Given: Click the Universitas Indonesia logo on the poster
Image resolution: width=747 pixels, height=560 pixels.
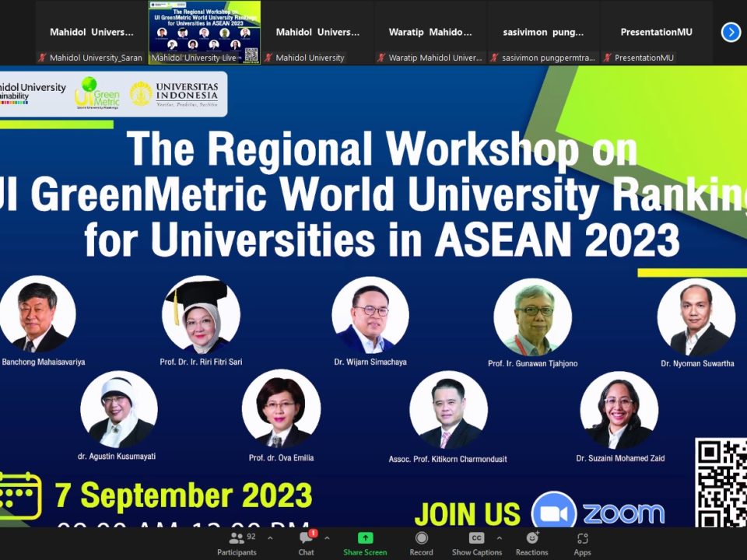Looking at the screenshot, I should 174,94.
